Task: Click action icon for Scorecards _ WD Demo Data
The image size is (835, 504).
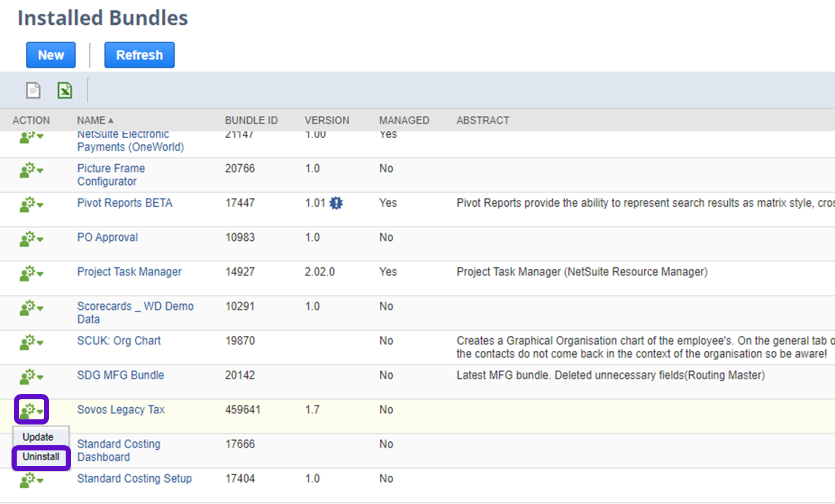Action: (x=31, y=308)
